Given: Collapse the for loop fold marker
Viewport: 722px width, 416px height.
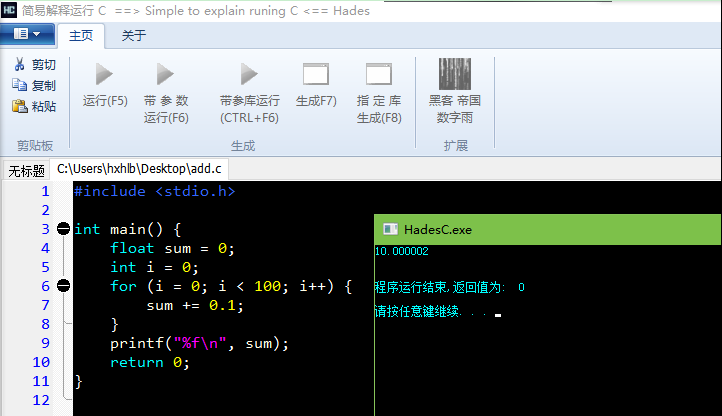Looking at the screenshot, I should click(64, 286).
